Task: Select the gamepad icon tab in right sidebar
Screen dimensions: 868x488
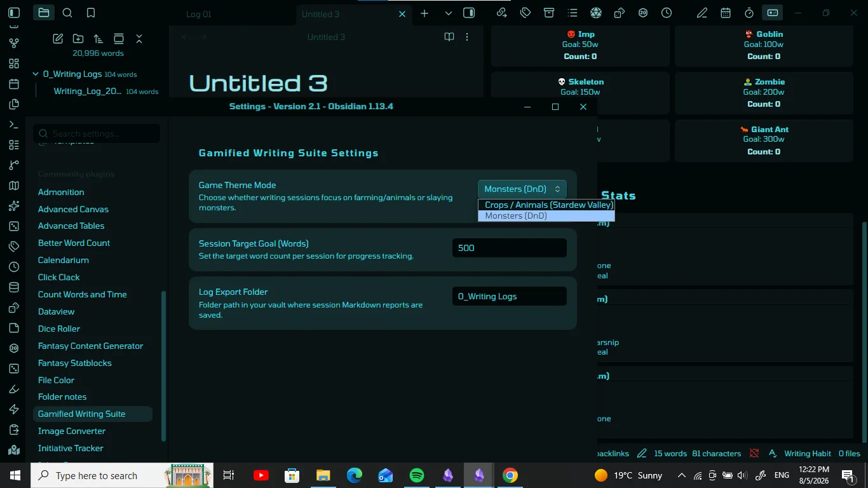Action: (x=773, y=13)
